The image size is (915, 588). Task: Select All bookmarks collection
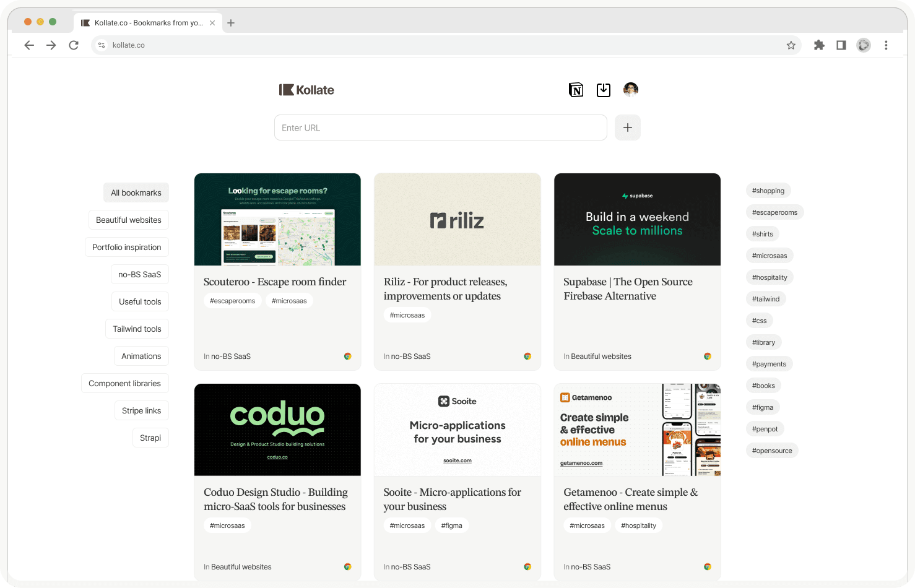pos(136,192)
